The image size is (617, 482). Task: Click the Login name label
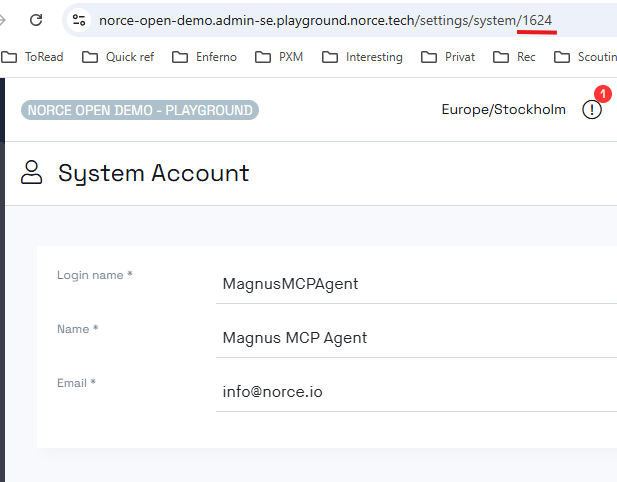click(94, 275)
